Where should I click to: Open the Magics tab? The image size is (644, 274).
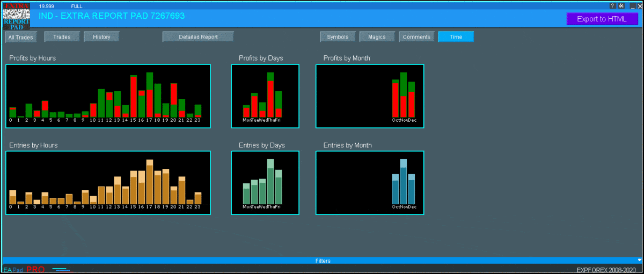pos(377,37)
